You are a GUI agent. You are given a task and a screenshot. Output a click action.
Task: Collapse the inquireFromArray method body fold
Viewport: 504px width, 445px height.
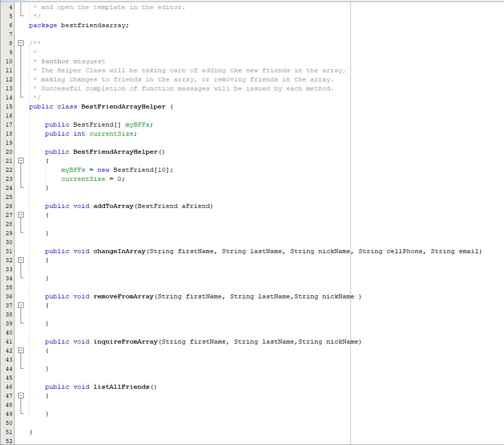[x=21, y=350]
